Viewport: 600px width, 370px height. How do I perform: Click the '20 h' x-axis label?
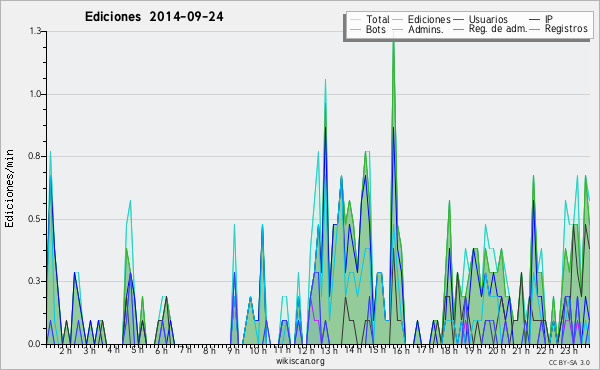pyautogui.click(x=497, y=351)
